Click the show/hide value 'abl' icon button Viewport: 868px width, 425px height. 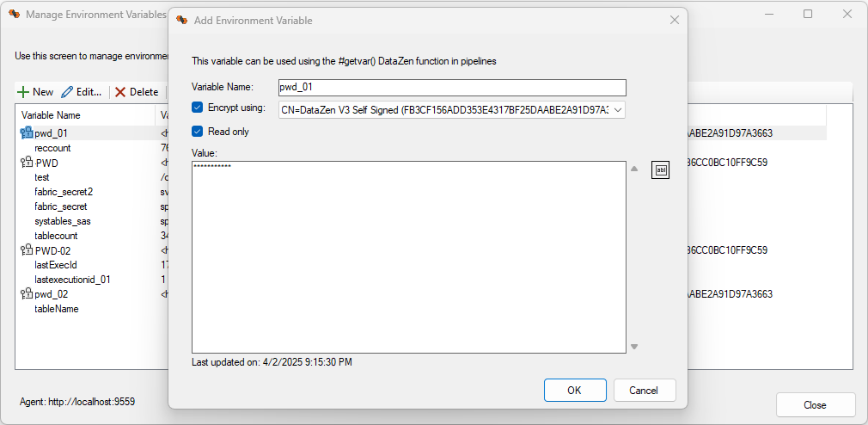[660, 170]
